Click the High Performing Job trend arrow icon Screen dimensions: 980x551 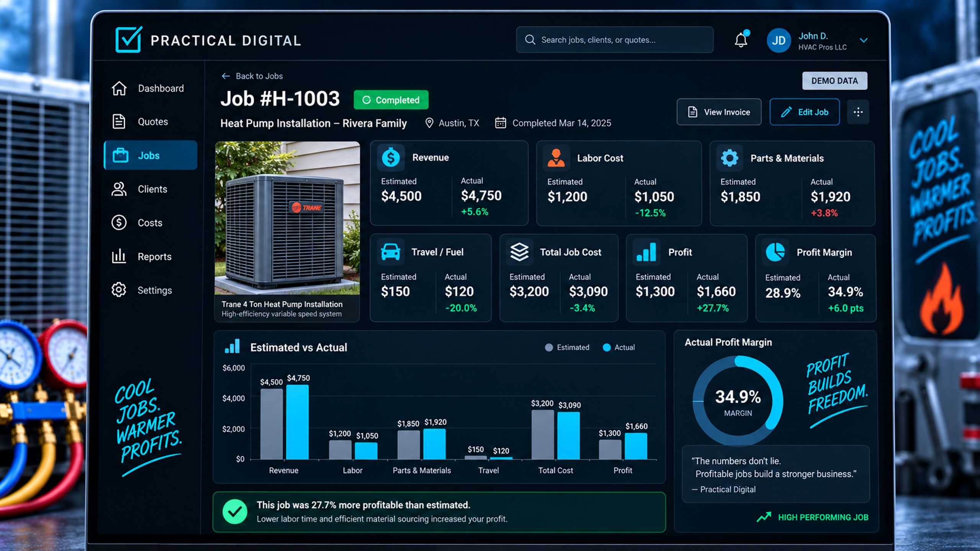coord(764,517)
